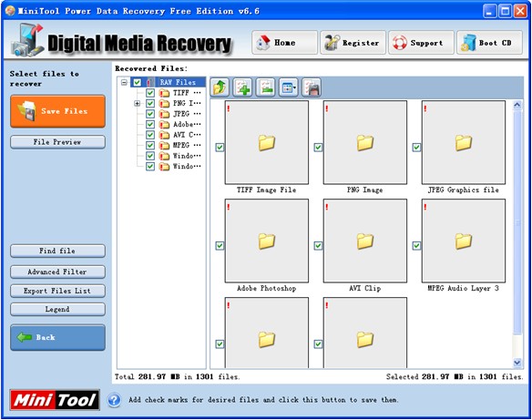Click the JPEG folder icon in tree
532x420 pixels.
(164, 114)
